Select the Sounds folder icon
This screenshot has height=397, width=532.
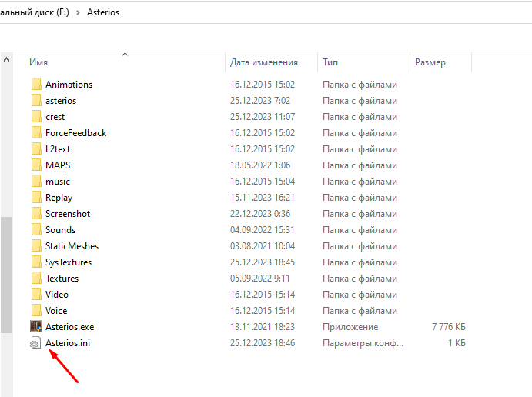point(36,230)
